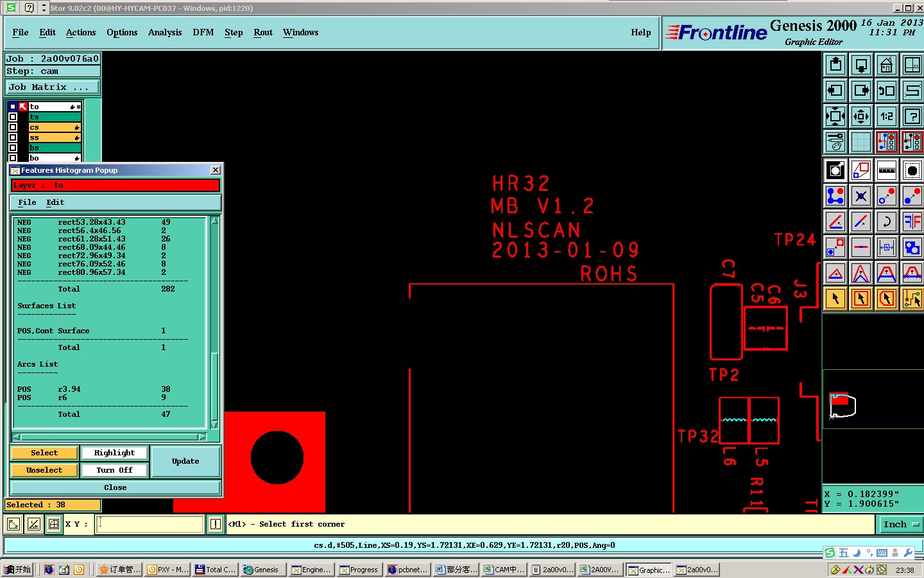
Task: Toggle visibility checkbox for layer bs
Action: [13, 148]
